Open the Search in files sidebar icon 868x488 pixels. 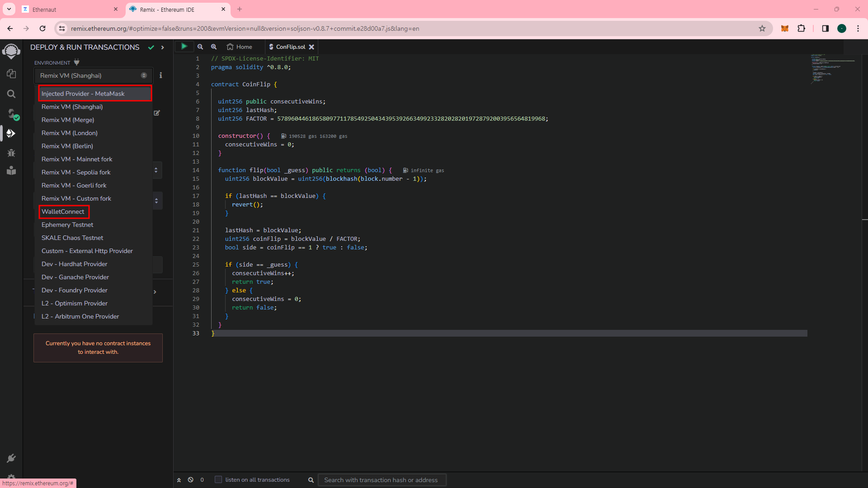(11, 94)
